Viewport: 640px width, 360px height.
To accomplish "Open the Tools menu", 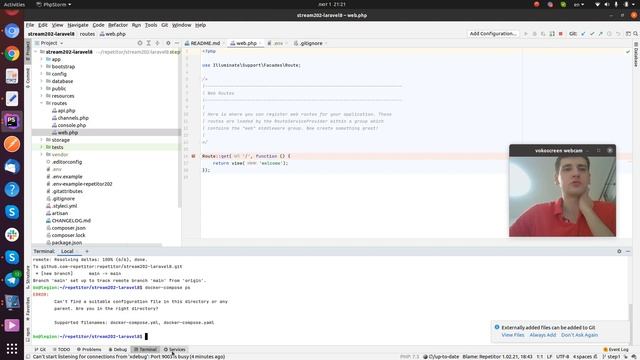I will [x=151, y=25].
